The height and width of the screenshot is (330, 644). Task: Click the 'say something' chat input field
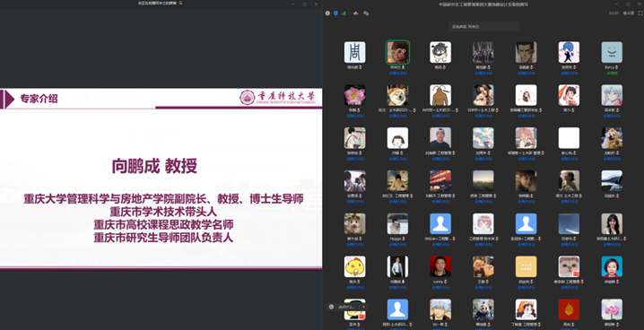347,307
